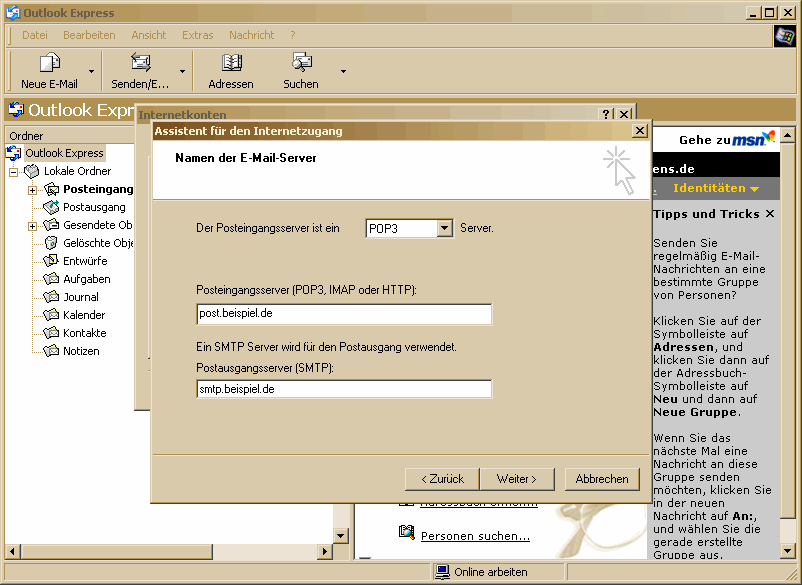Open the Extras menu
The image size is (802, 585).
click(197, 35)
